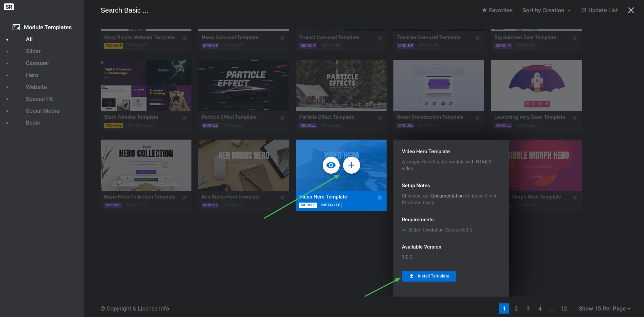Click the Update List refresh icon
Viewport: 644px width, 317px height.
583,10
